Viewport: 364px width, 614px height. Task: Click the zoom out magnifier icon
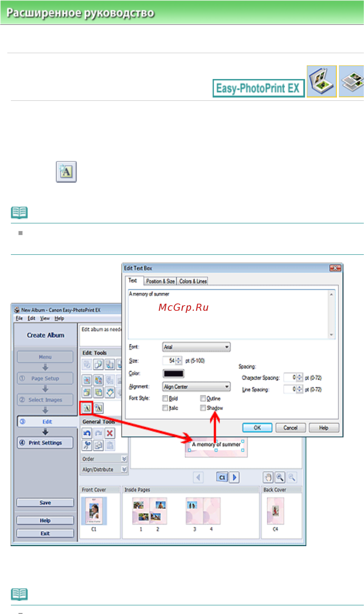[292, 477]
